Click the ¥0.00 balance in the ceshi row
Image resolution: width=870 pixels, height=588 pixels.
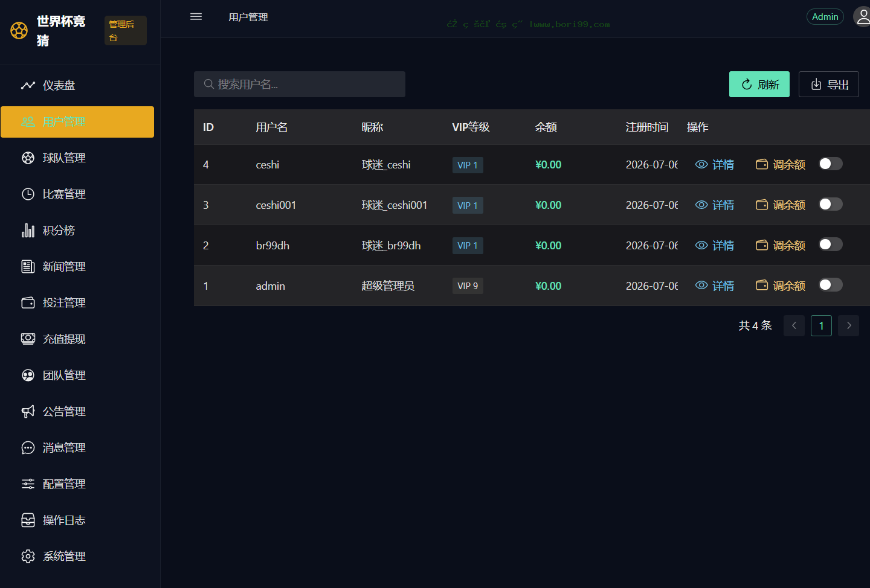click(x=549, y=165)
